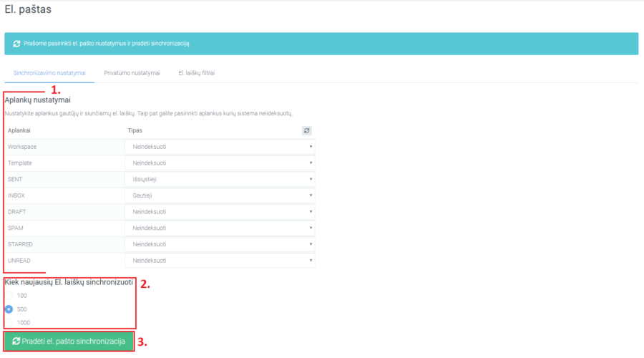This screenshot has width=644, height=358.
Task: Expand the STARRED folder type dropdown
Action: [x=220, y=244]
